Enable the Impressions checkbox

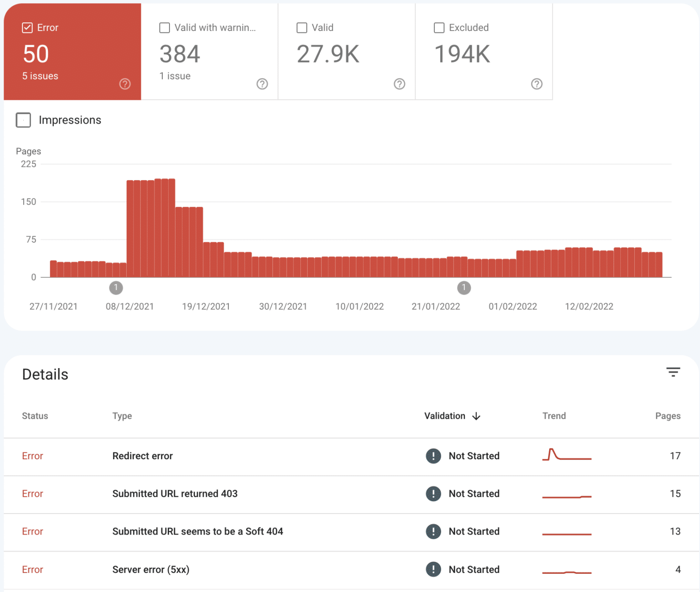pyautogui.click(x=23, y=120)
